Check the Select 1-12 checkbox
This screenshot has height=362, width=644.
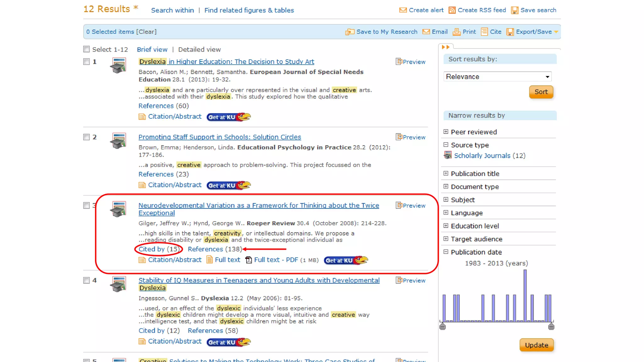pos(86,49)
